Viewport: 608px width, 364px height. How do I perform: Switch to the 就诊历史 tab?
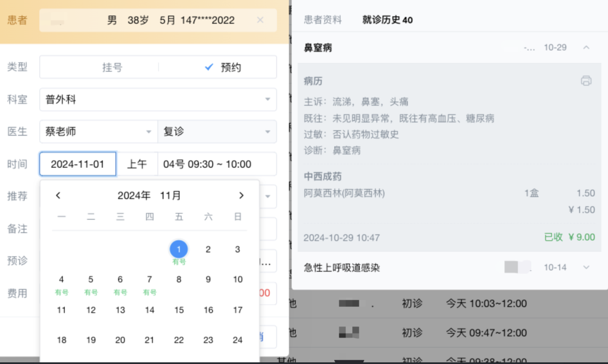pyautogui.click(x=387, y=20)
